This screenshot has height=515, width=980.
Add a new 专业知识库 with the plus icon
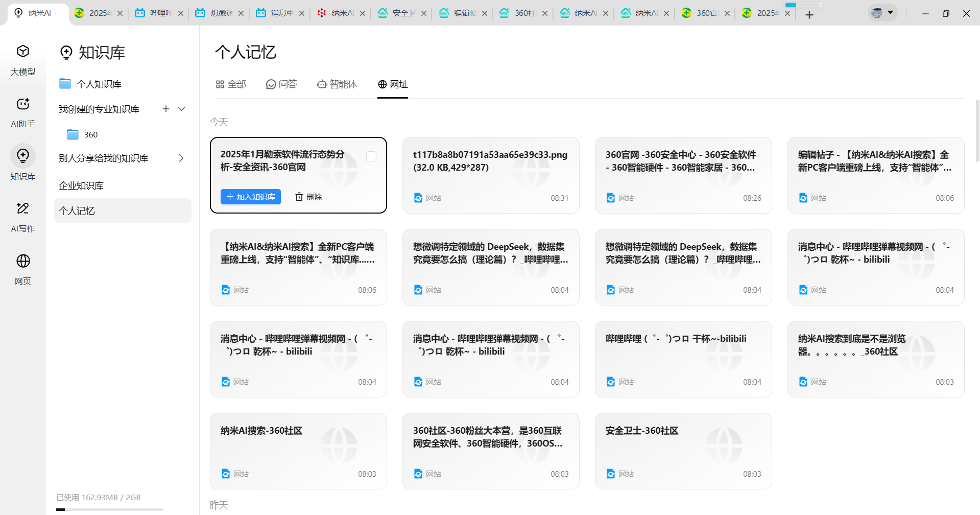(166, 109)
